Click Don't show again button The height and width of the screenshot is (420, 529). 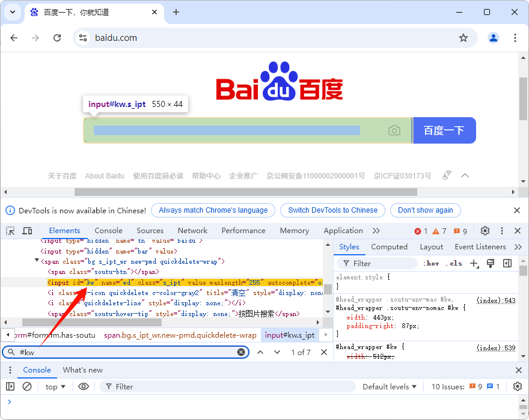(x=426, y=210)
